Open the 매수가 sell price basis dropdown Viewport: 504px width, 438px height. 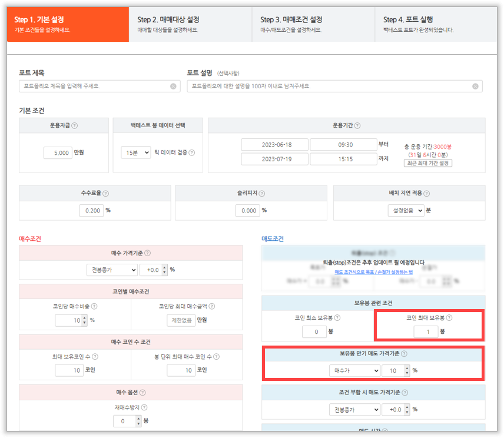tap(354, 371)
